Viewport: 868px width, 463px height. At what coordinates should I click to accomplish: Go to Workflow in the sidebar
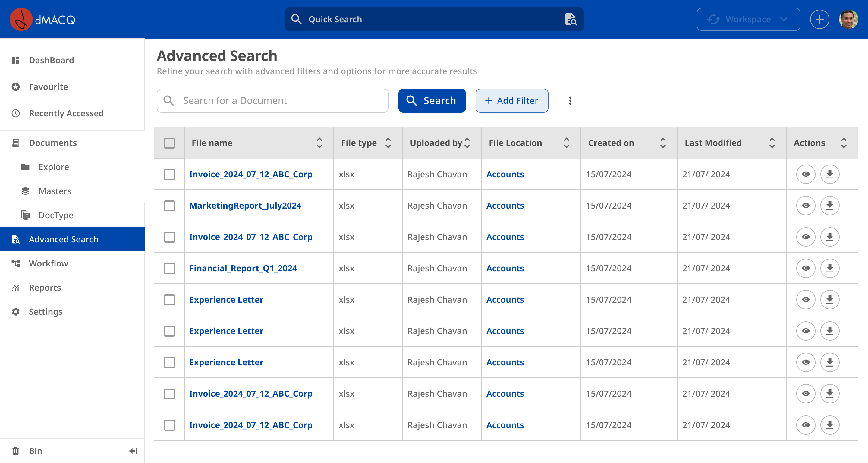coord(48,263)
